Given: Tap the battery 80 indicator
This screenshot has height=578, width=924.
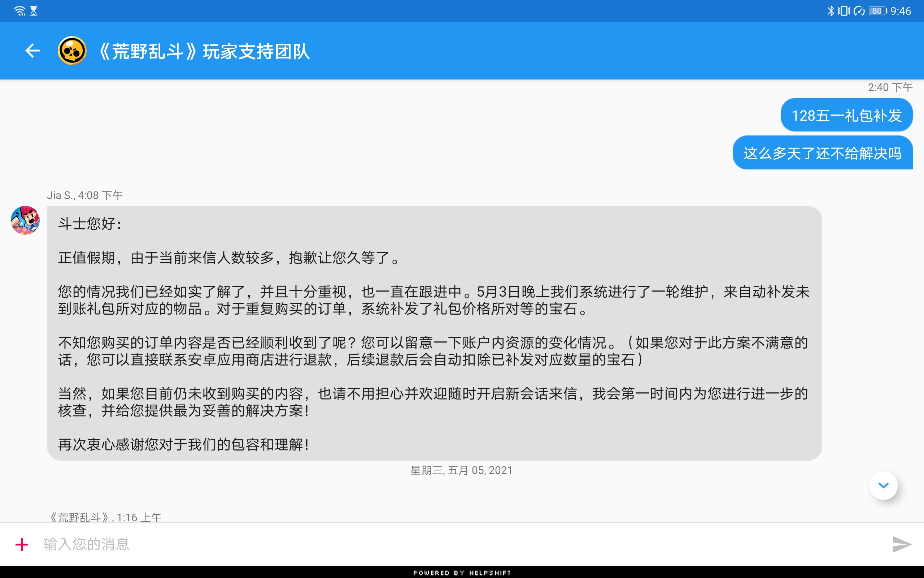Looking at the screenshot, I should 878,11.
